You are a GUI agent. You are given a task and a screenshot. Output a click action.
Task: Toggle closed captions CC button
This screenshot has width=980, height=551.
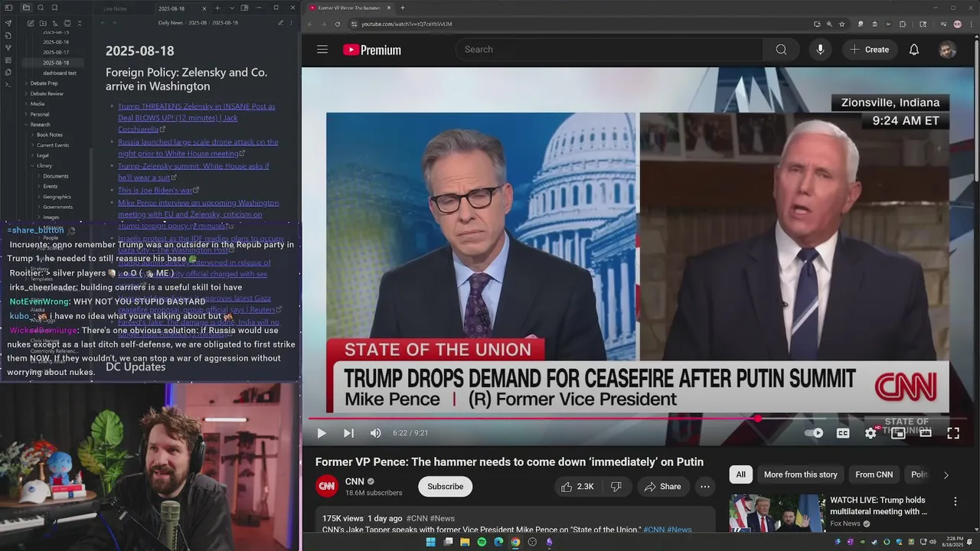click(843, 433)
